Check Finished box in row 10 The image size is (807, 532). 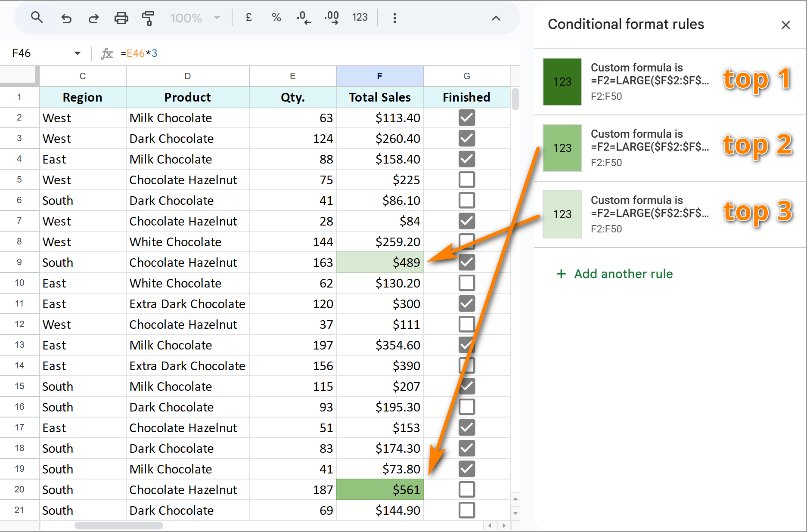coord(467,283)
